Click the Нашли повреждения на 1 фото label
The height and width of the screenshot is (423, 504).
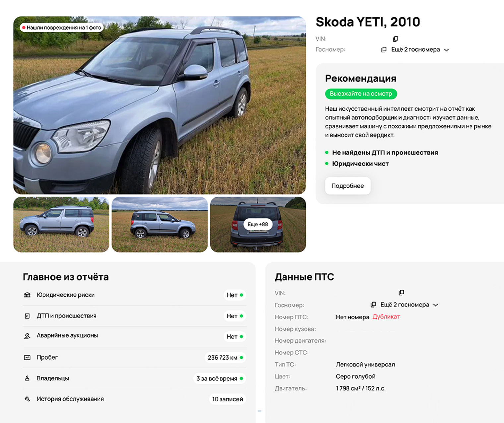pos(62,28)
